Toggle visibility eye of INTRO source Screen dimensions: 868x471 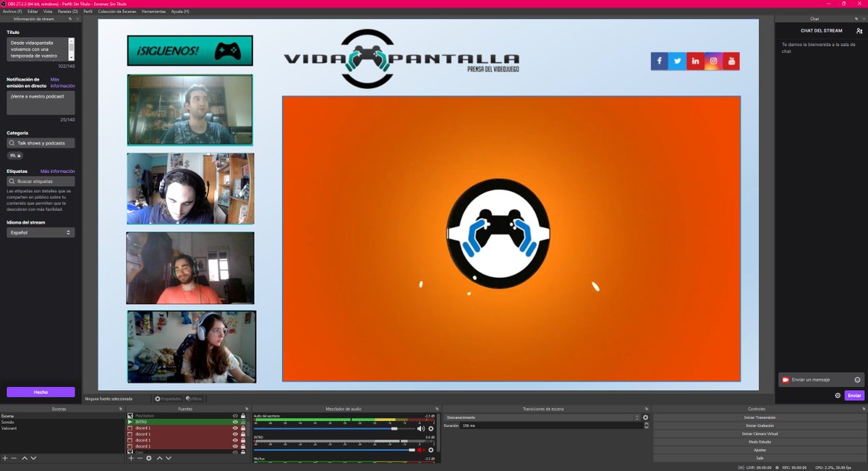[235, 422]
